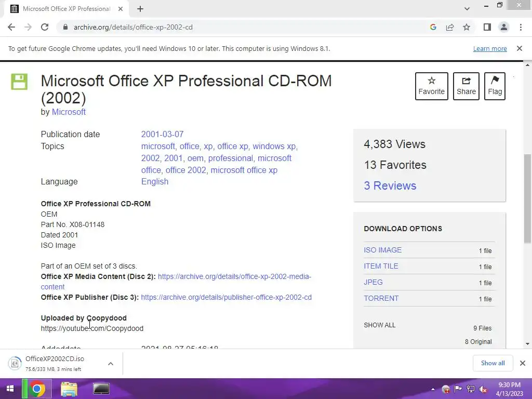The height and width of the screenshot is (399, 532).
Task: Select the TORRENT download option
Action: (x=381, y=298)
